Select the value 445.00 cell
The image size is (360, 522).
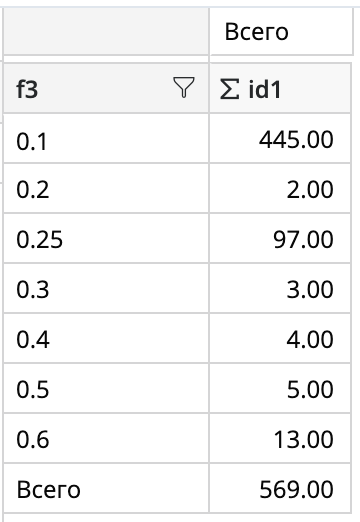coord(280,138)
